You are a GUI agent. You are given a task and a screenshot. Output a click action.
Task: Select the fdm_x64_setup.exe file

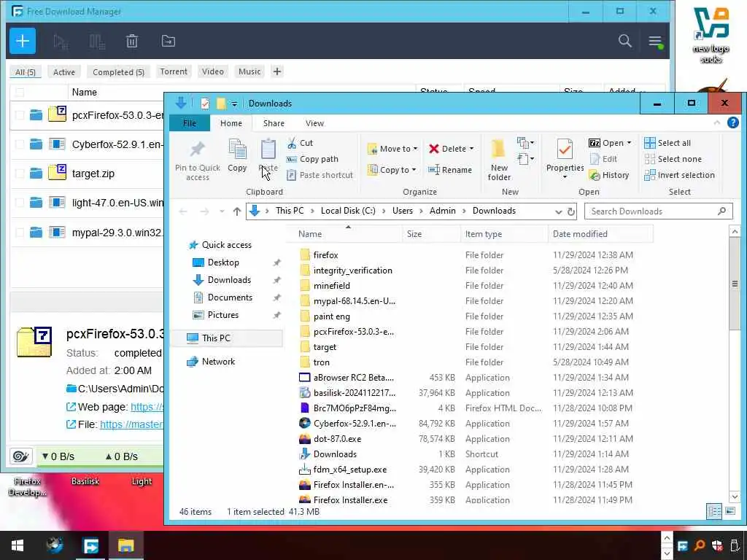350,470
